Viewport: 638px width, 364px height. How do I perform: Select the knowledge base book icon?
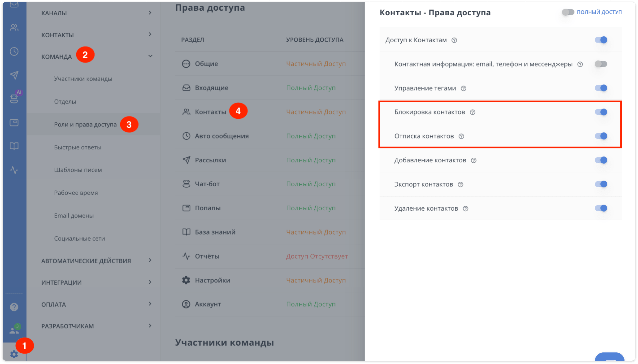(x=14, y=146)
